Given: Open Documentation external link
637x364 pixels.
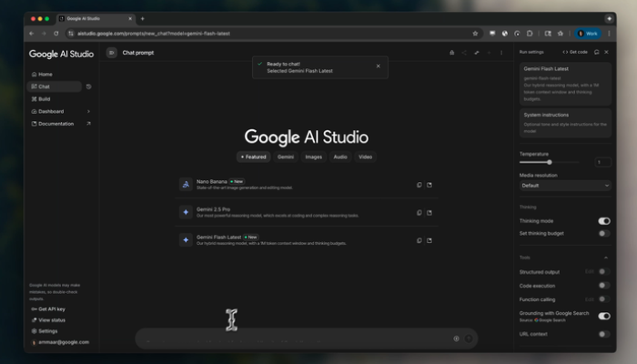Looking at the screenshot, I should pos(61,124).
